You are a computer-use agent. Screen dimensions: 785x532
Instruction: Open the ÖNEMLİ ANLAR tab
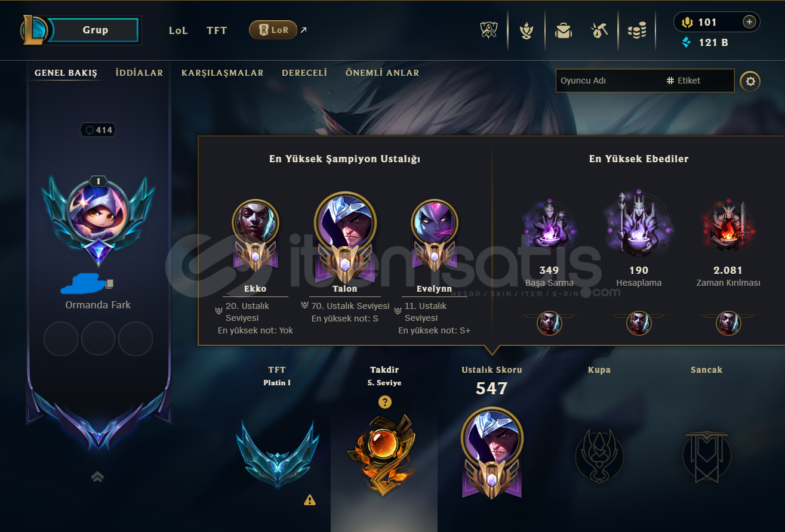[x=382, y=73]
